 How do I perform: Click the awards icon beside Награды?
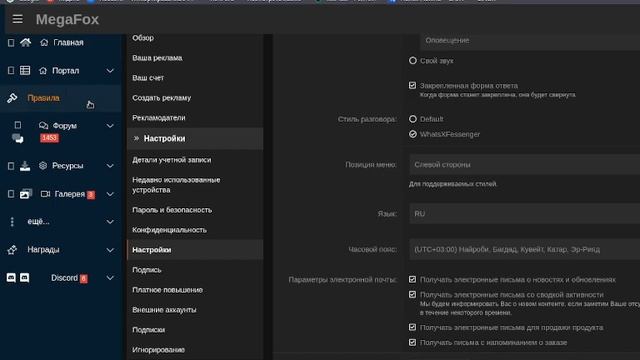click(x=12, y=250)
